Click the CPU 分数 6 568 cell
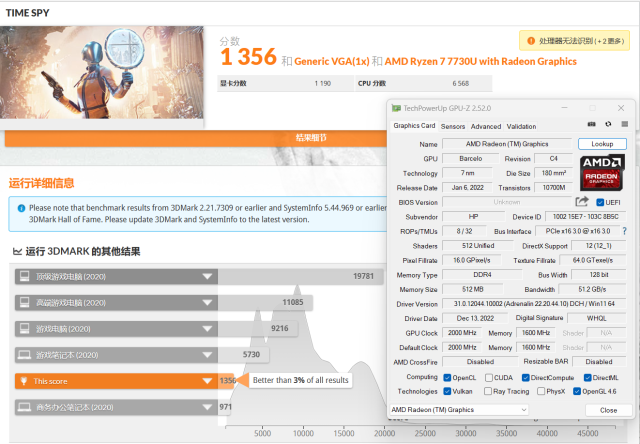Viewport: 640px width, 444px height. tap(423, 83)
